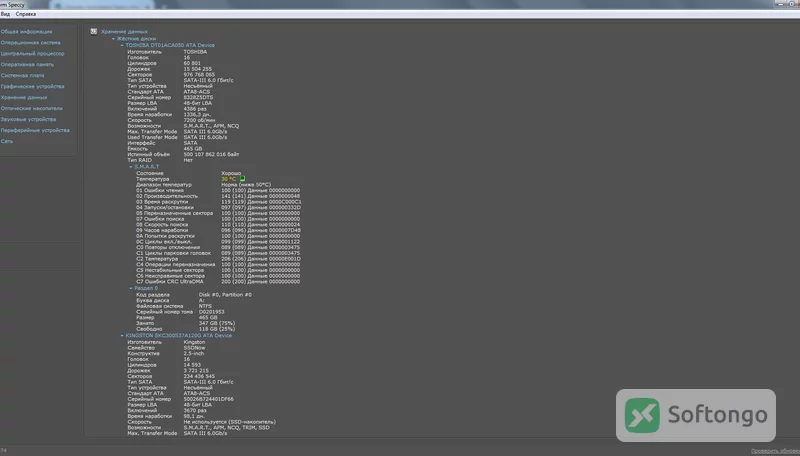Screen dimensions: 800x456
Task: Minimize the Speccy window
Action: 779,4
